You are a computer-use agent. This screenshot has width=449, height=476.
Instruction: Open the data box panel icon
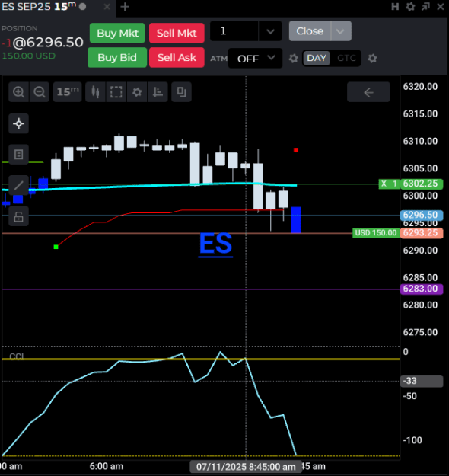(x=19, y=155)
